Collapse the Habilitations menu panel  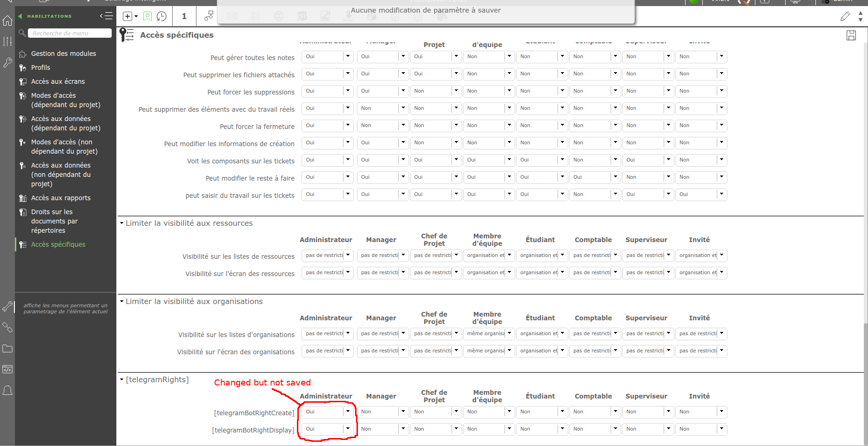click(x=107, y=16)
